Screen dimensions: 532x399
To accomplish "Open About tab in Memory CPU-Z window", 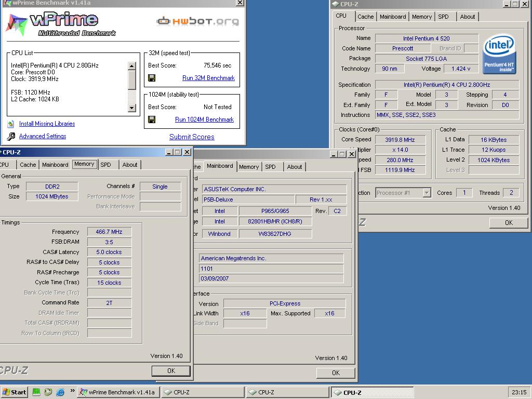I will coord(129,165).
